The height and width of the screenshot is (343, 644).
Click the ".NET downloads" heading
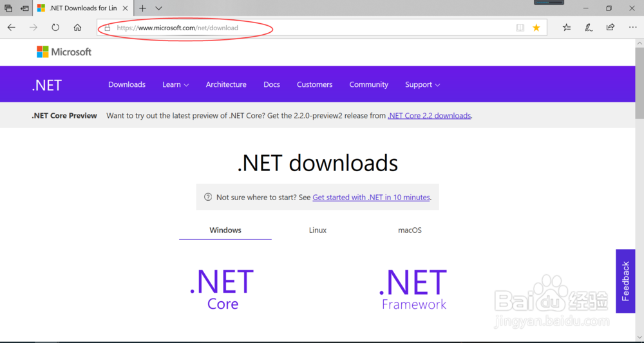(x=317, y=163)
